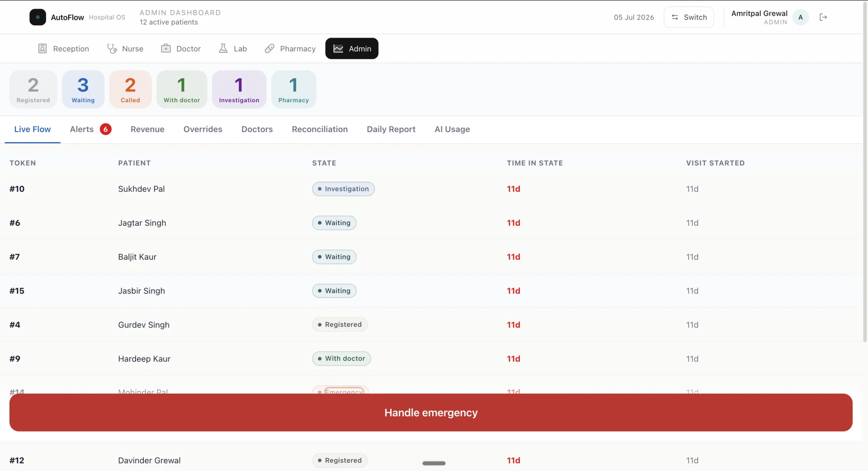The height and width of the screenshot is (471, 868).
Task: Switch to the Revenue tab
Action: (x=147, y=129)
